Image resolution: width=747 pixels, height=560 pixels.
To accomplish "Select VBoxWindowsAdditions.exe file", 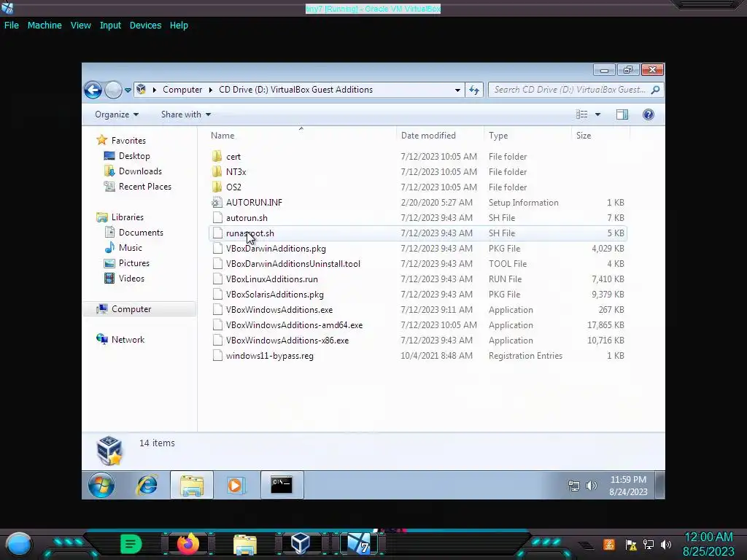I will click(417, 309).
